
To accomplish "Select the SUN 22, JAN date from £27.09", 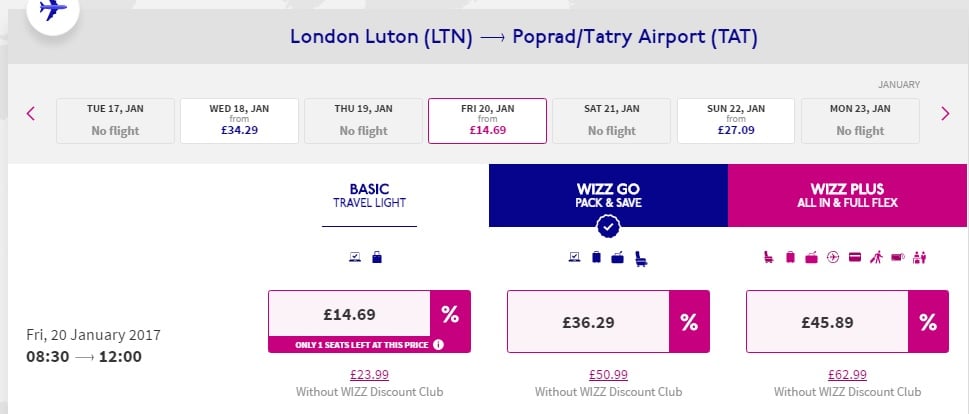I will (x=736, y=120).
